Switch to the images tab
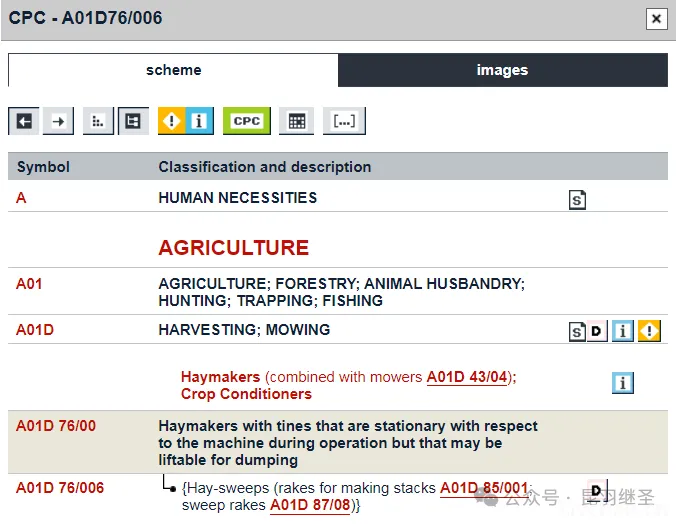This screenshot has width=676, height=524. (x=502, y=70)
